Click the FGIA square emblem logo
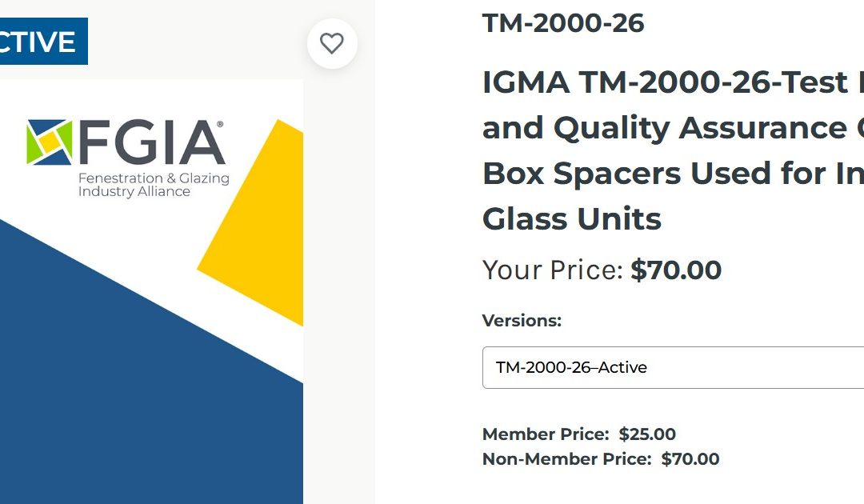Image resolution: width=864 pixels, height=504 pixels. [x=49, y=142]
